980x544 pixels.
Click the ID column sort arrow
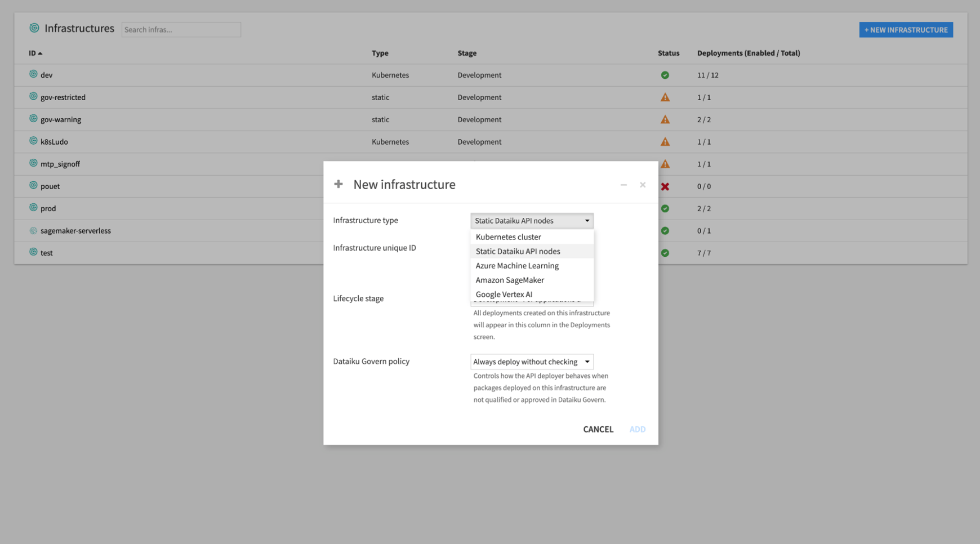(x=41, y=53)
